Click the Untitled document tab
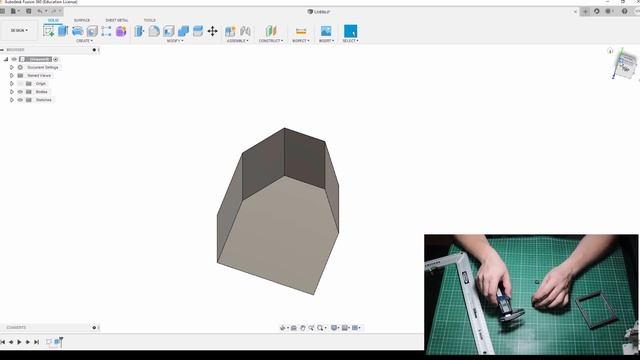 [318, 12]
